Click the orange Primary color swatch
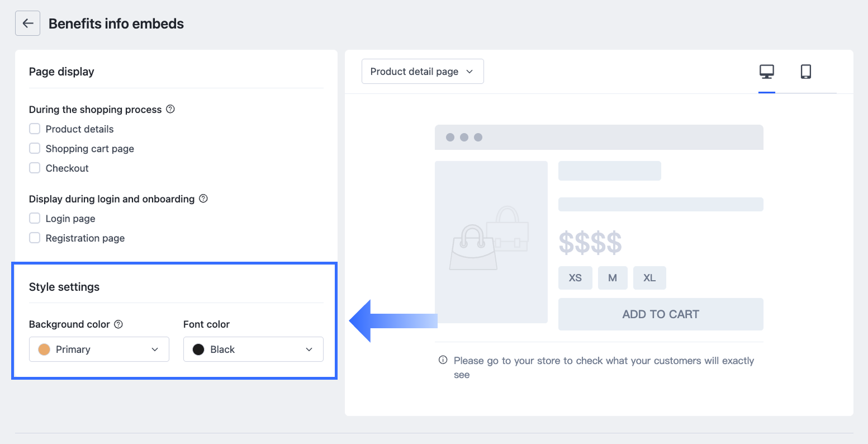Image resolution: width=868 pixels, height=444 pixels. (x=44, y=349)
